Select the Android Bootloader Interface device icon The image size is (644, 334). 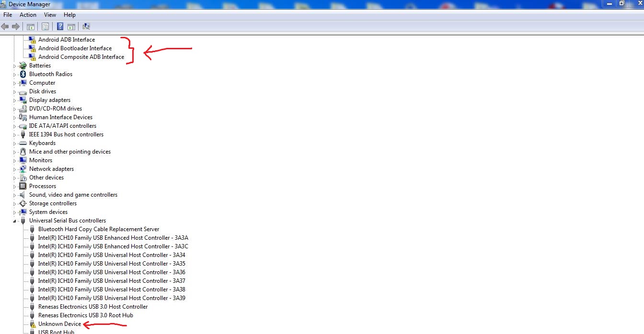click(32, 48)
